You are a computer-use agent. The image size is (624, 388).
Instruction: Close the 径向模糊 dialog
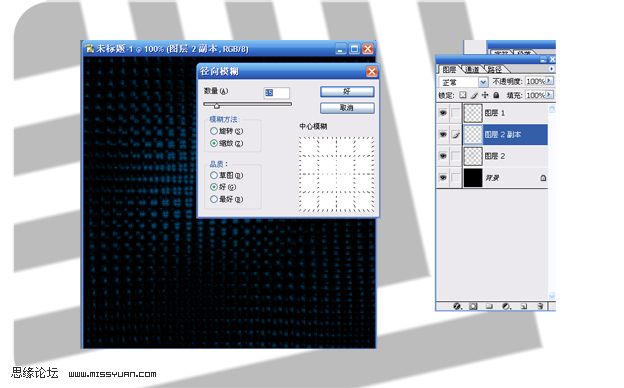pyautogui.click(x=372, y=72)
